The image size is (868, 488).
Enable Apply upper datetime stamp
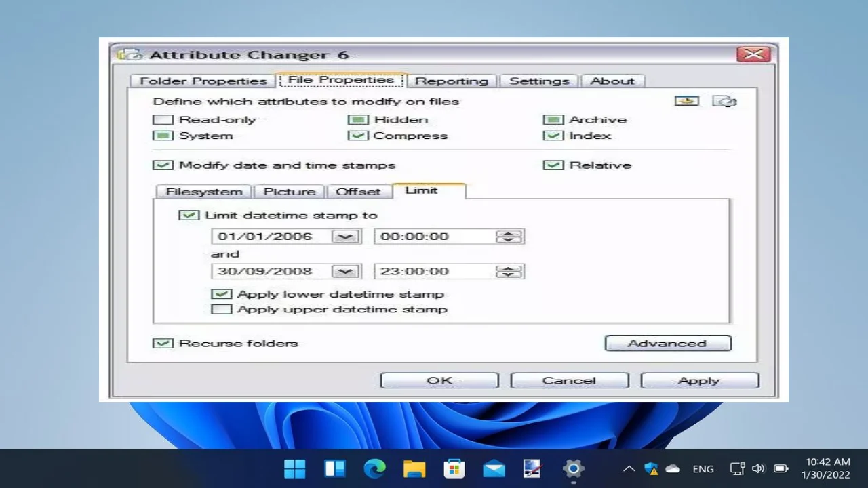(x=221, y=309)
